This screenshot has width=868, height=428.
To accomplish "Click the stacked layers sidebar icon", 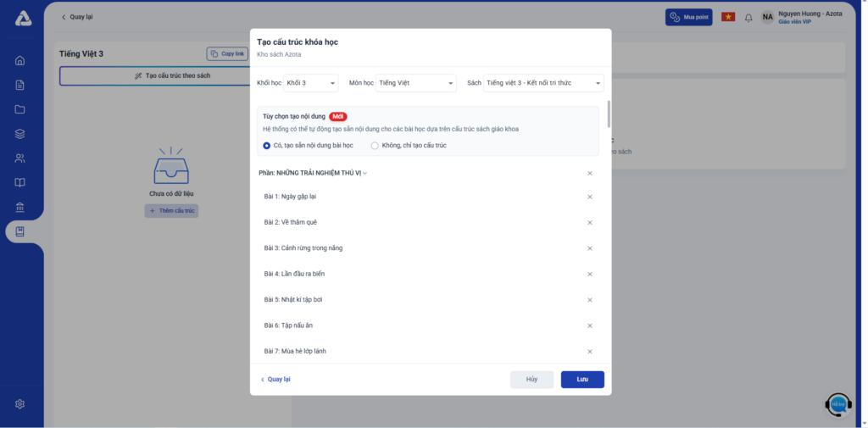I will pos(20,134).
